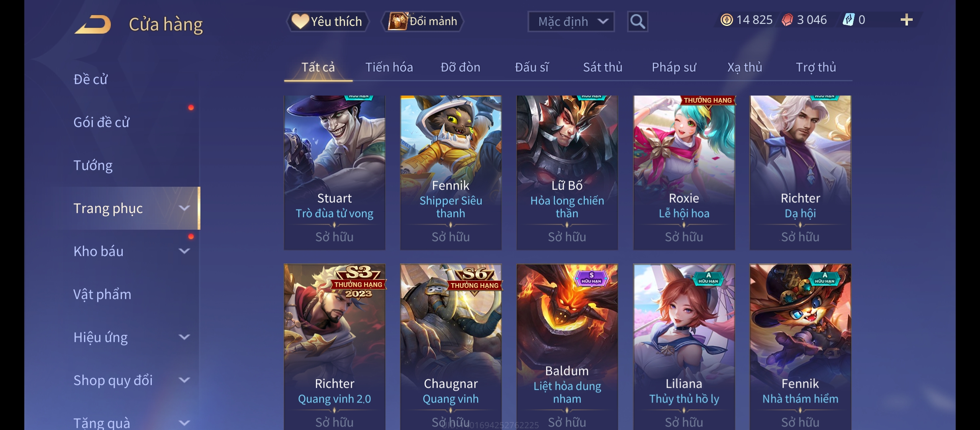980x430 pixels.
Task: Open the Mặc định sort dropdown
Action: point(571,21)
